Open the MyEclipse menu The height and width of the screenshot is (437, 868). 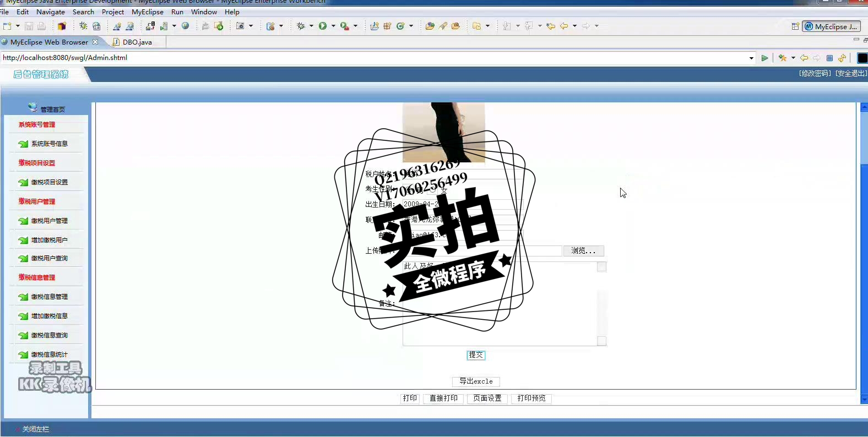[148, 12]
